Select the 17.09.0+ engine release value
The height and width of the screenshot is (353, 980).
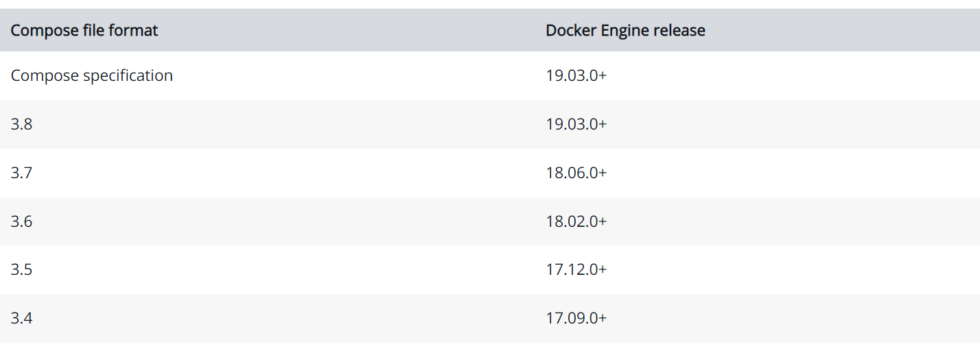576,318
